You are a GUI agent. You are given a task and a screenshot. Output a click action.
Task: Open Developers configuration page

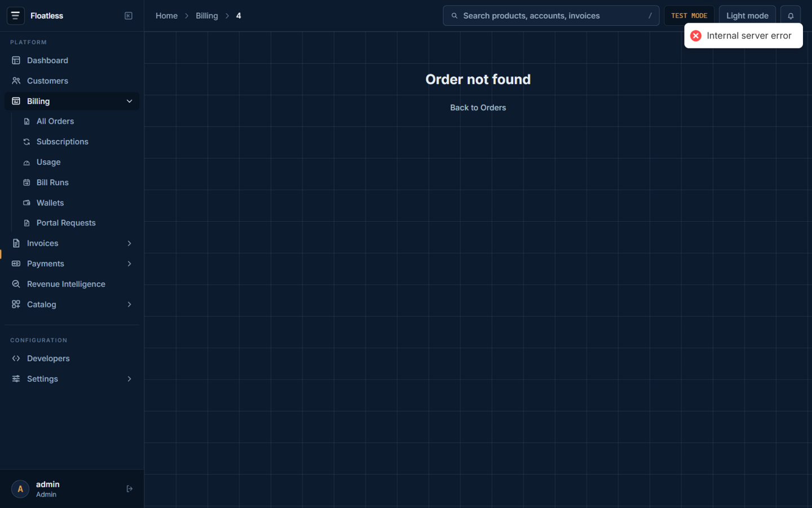[x=72, y=358]
